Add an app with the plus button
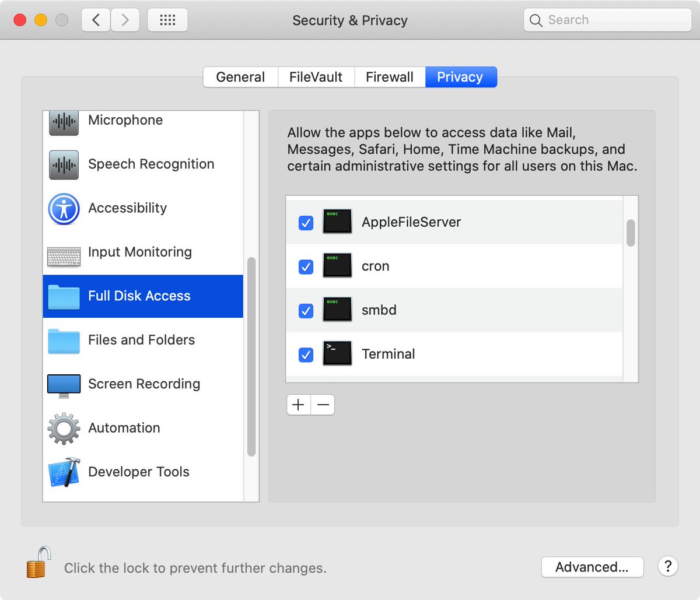This screenshot has width=700, height=600. (299, 405)
